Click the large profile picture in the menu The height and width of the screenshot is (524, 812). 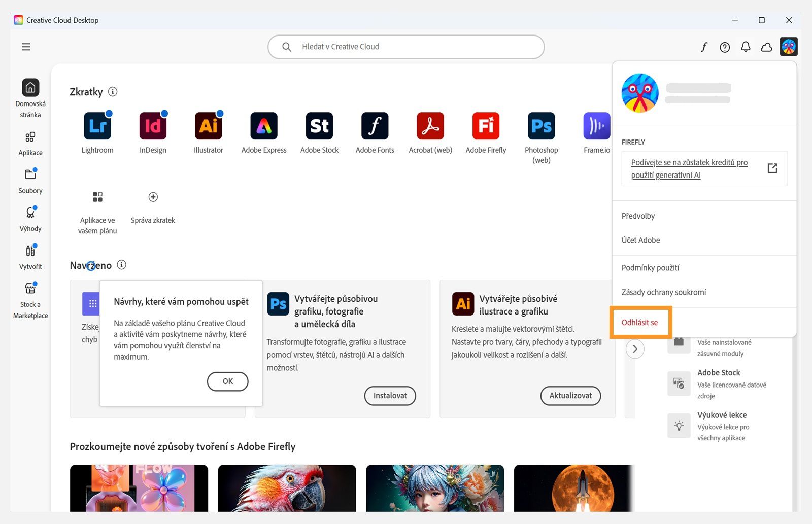pos(640,93)
